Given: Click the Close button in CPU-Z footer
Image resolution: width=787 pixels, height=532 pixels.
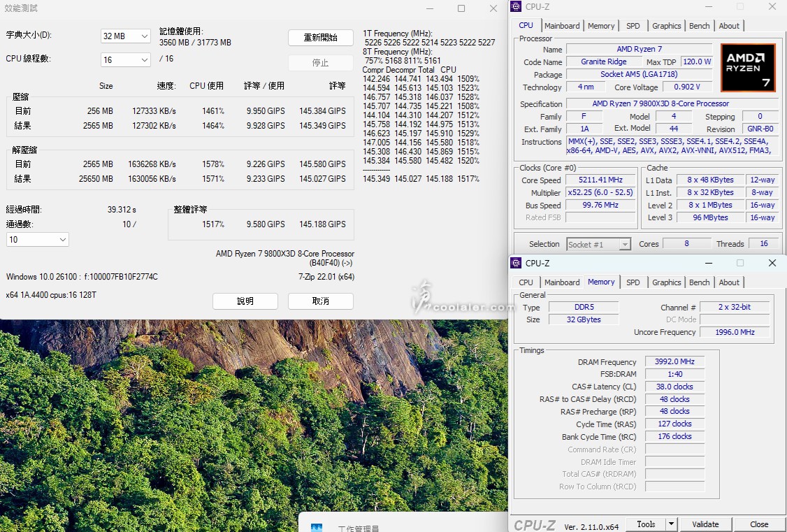Looking at the screenshot, I should [759, 524].
